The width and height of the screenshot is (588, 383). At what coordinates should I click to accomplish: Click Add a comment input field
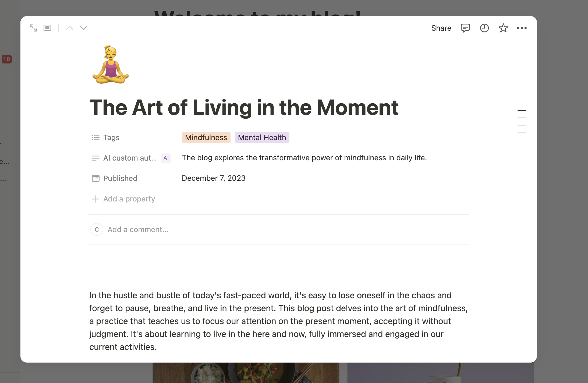[137, 230]
